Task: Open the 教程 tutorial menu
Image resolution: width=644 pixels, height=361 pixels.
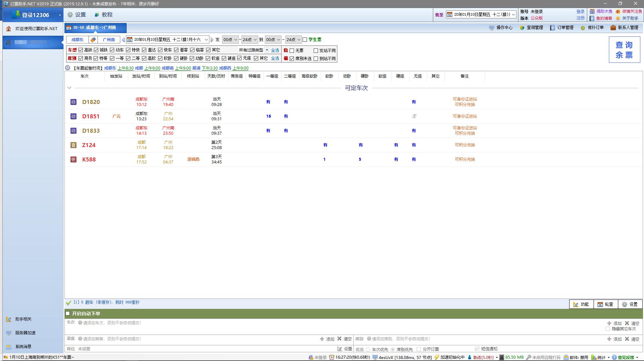Action: tap(104, 15)
